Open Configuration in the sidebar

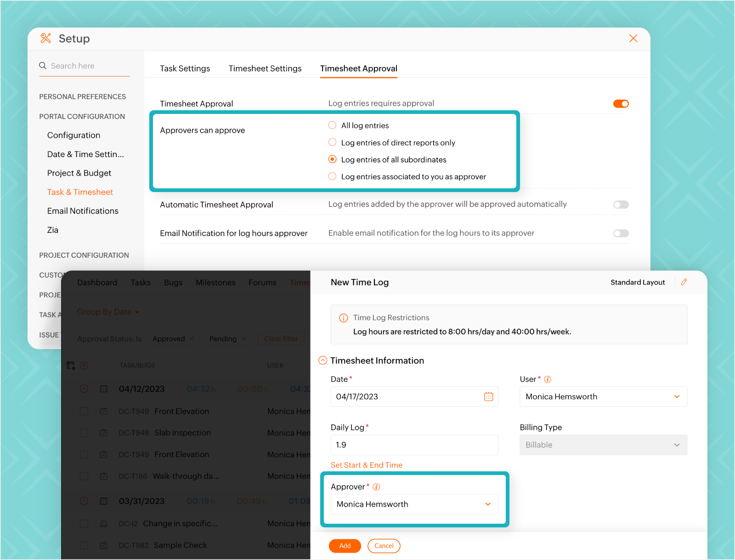click(x=73, y=135)
